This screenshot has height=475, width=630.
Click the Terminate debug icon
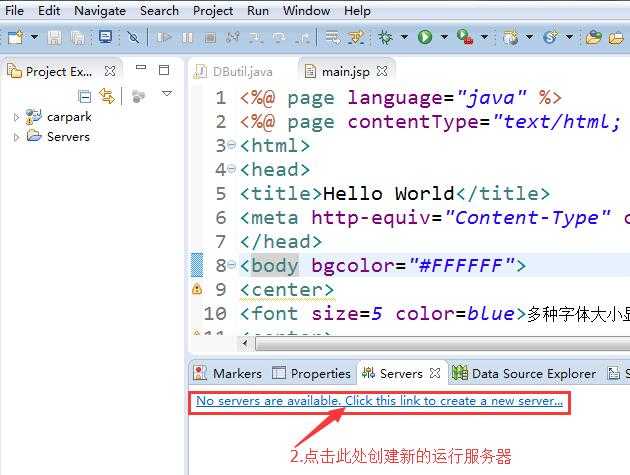(210, 38)
